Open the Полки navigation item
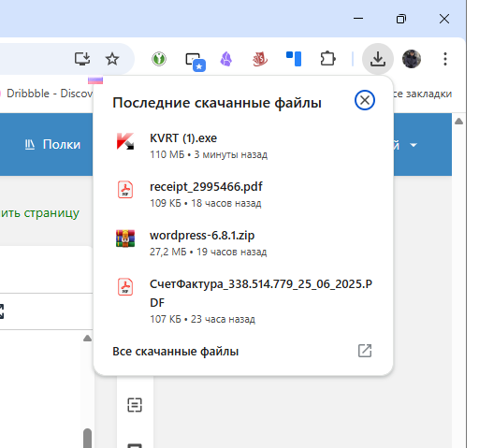479x448 pixels. tap(52, 144)
